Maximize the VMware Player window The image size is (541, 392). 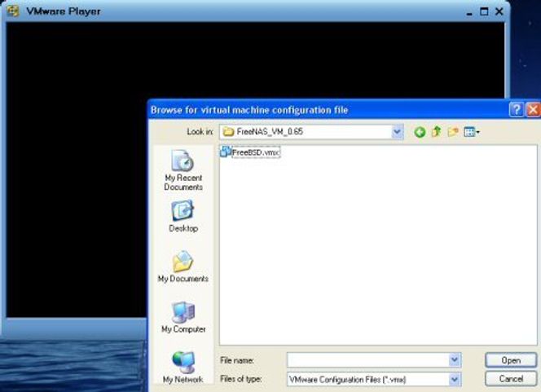(x=484, y=11)
